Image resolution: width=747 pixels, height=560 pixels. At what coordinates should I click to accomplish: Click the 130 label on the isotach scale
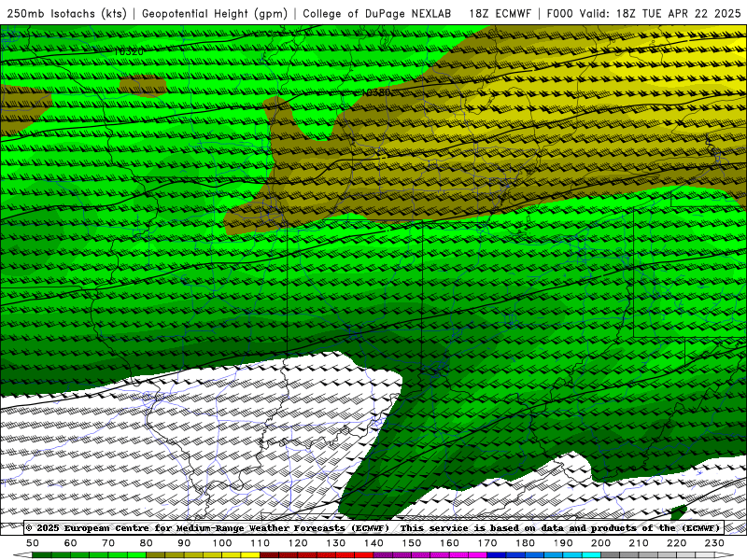point(335,543)
